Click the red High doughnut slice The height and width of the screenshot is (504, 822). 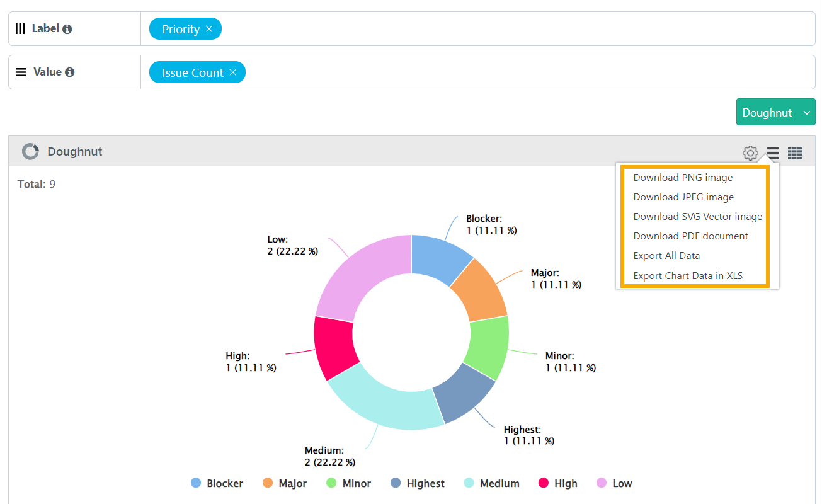point(333,347)
